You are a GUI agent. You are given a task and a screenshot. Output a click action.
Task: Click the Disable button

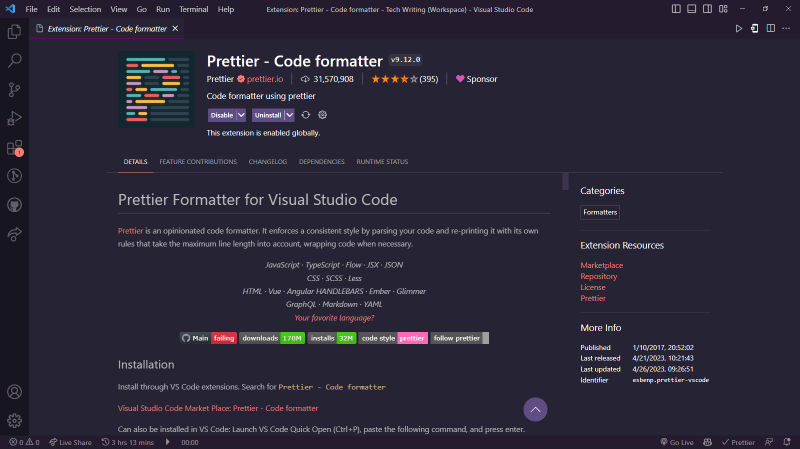coord(222,115)
